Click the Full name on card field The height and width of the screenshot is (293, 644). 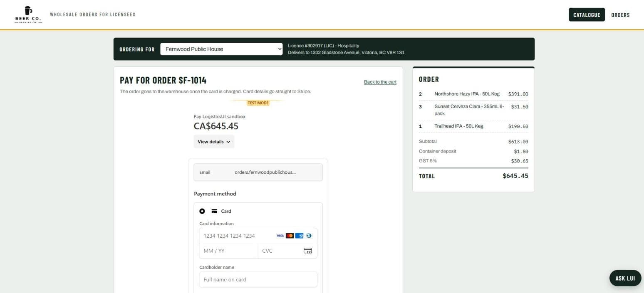pos(258,279)
